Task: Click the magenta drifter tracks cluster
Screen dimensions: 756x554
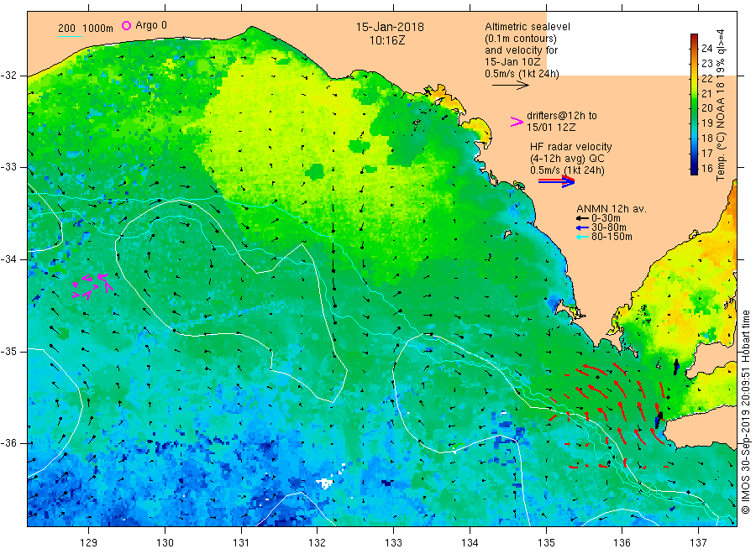Action: [92, 286]
